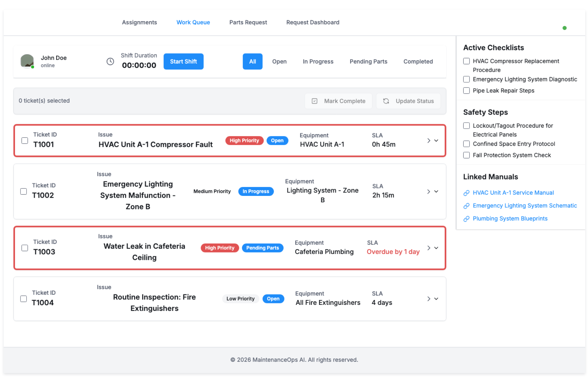Viewport: 588px width, 382px height.
Task: Click right arrow on ticket T1001
Action: tap(428, 140)
